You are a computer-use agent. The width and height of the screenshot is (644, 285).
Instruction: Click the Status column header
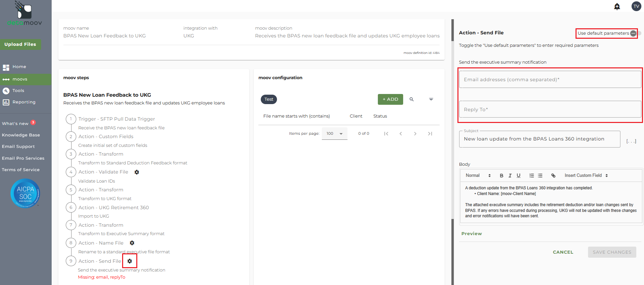380,116
